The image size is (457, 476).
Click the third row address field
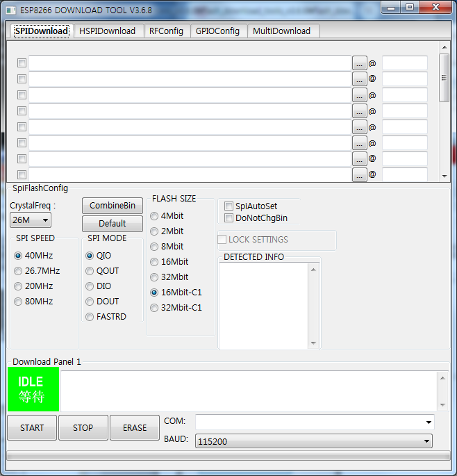point(405,95)
